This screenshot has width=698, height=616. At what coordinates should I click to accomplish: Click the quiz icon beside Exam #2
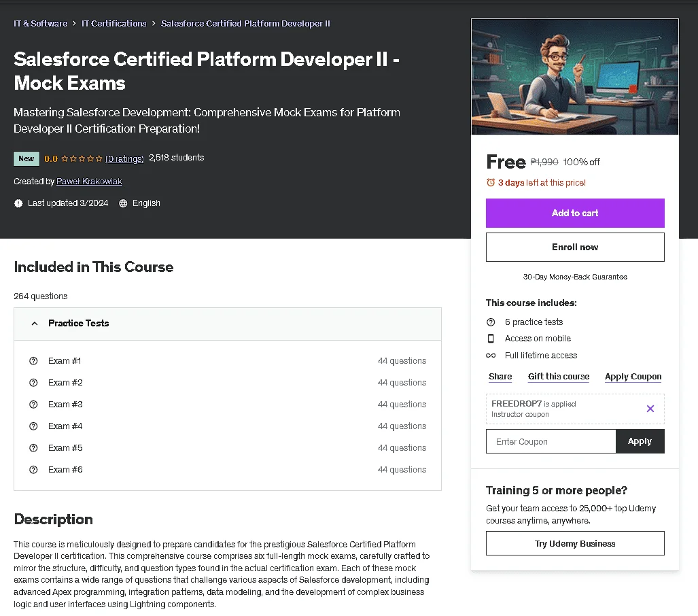click(x=33, y=383)
